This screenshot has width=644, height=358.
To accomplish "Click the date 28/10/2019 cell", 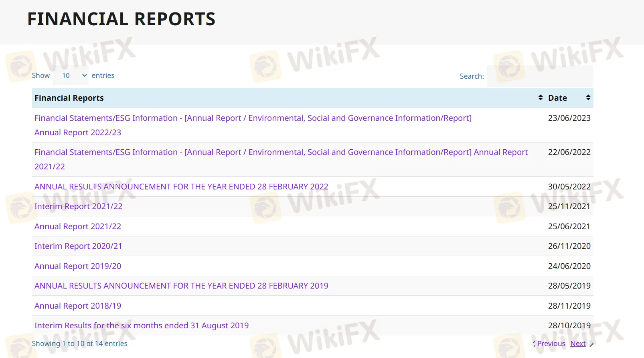I will coord(569,325).
